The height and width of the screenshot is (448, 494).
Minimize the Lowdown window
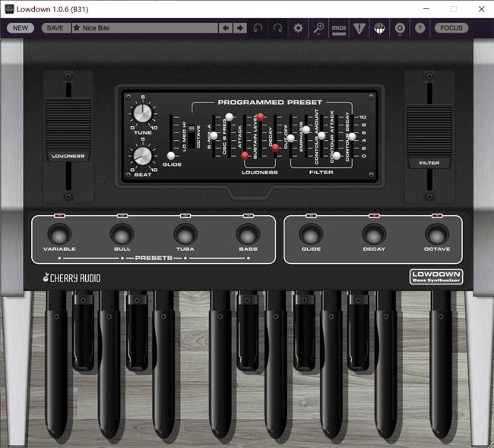(426, 9)
